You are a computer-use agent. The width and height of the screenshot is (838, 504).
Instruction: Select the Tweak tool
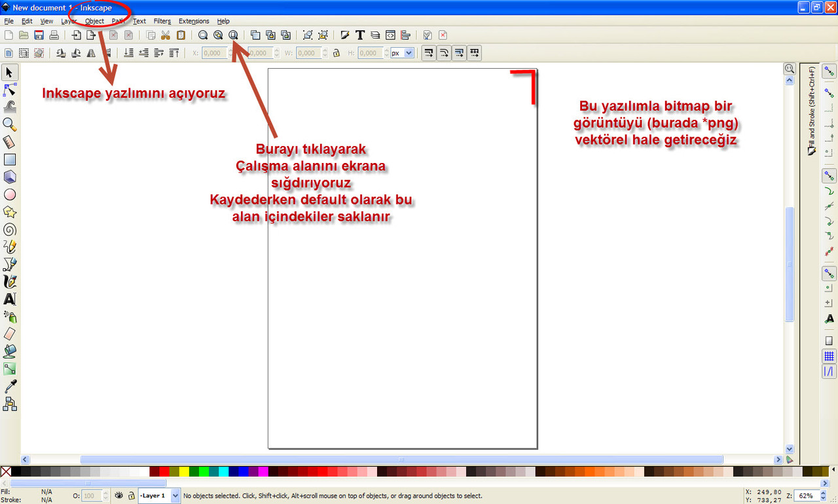click(x=10, y=107)
